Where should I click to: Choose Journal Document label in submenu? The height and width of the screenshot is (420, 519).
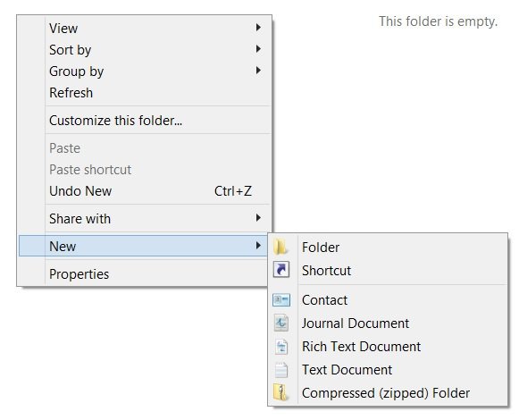coord(356,323)
